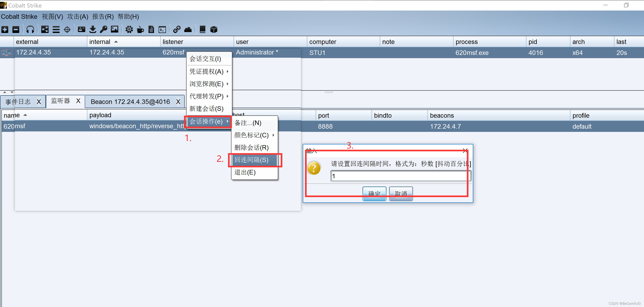Switch to the pivot graph view icon
644x307 pixels.
(x=45, y=30)
